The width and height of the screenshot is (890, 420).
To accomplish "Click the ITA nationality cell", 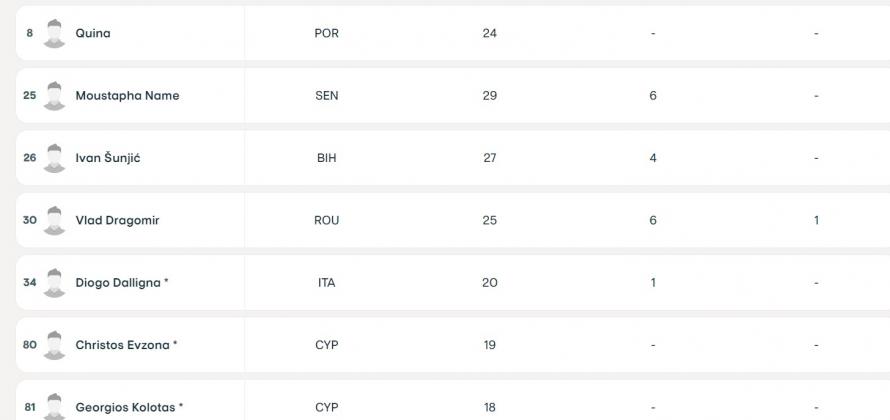I will click(x=326, y=283).
